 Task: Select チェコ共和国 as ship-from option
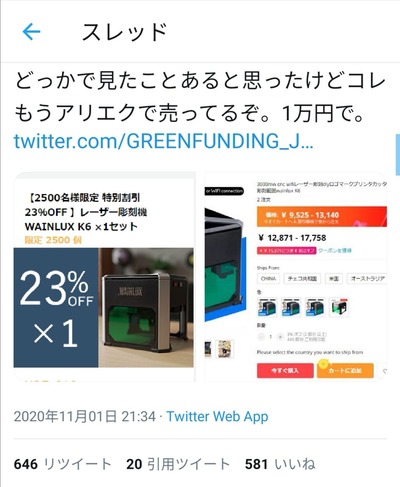pos(302,278)
